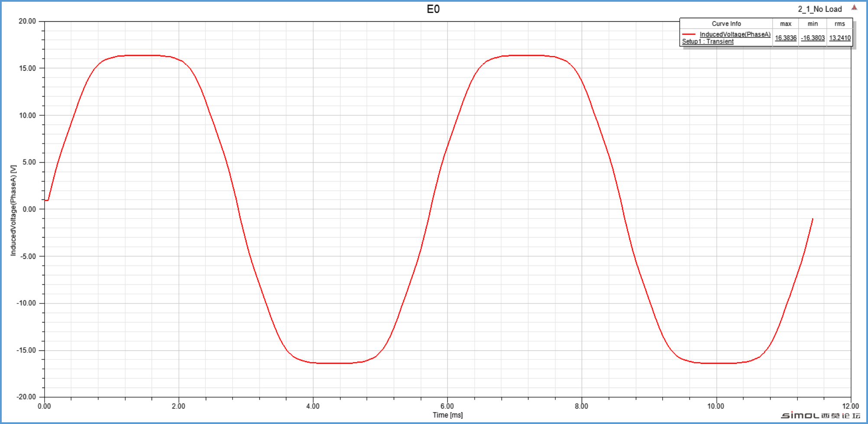
Task: Select InducedVoltage(PhaseA) curve name in legend
Action: tap(735, 34)
